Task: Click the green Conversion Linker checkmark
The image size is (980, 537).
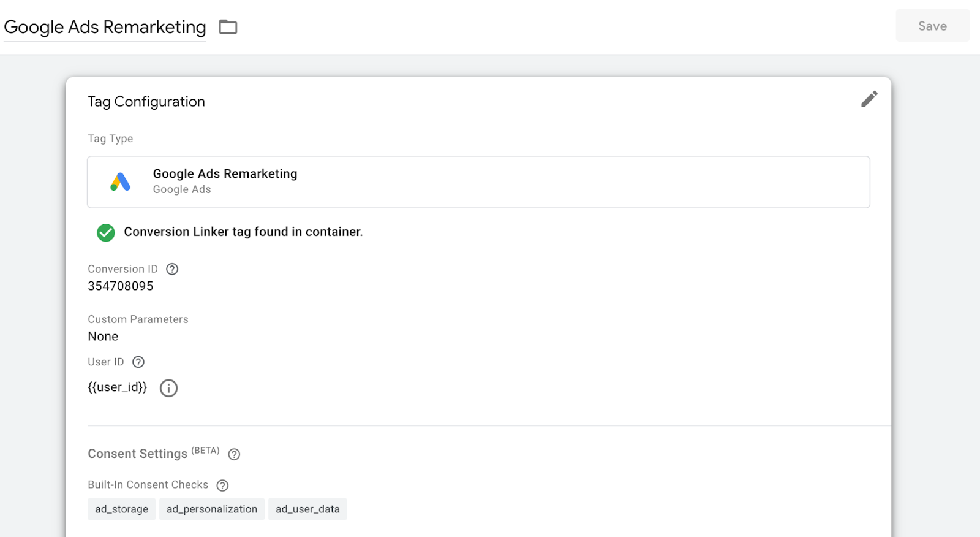Action: (x=106, y=232)
